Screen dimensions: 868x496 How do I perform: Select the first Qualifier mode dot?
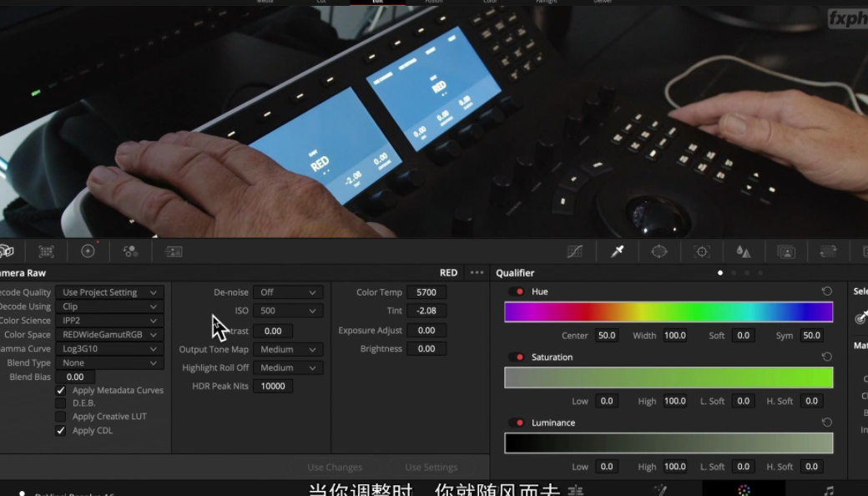720,273
